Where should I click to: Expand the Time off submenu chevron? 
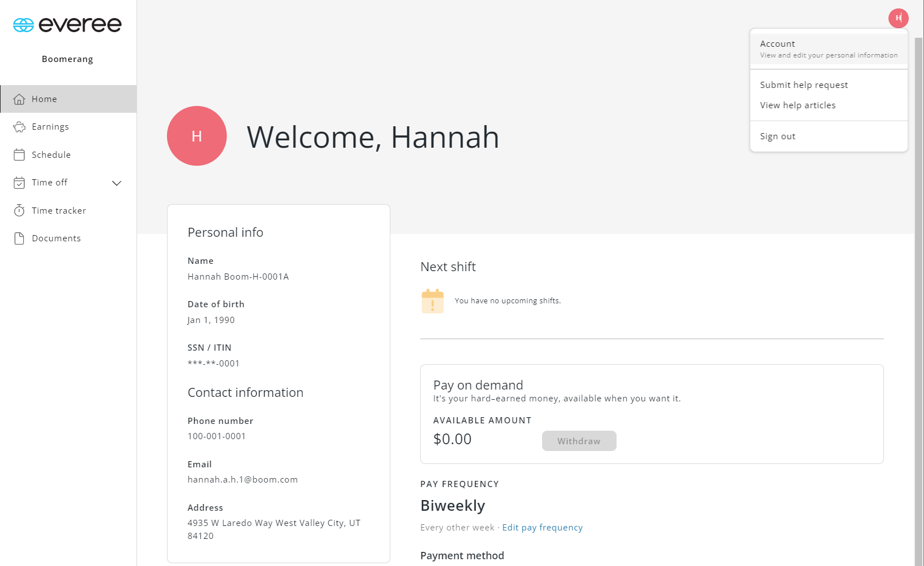117,183
